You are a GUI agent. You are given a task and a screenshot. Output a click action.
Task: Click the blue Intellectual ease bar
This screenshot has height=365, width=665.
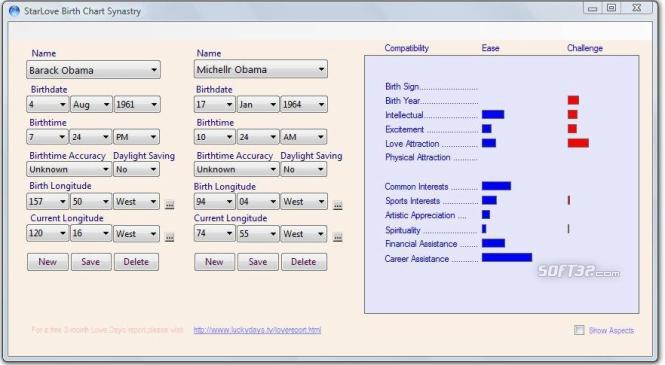click(x=493, y=114)
